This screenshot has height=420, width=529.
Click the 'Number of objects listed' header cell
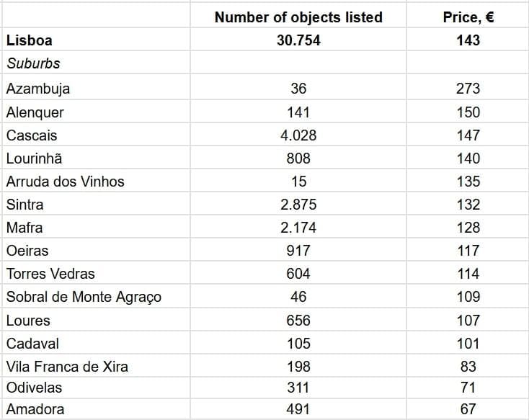[298, 17]
